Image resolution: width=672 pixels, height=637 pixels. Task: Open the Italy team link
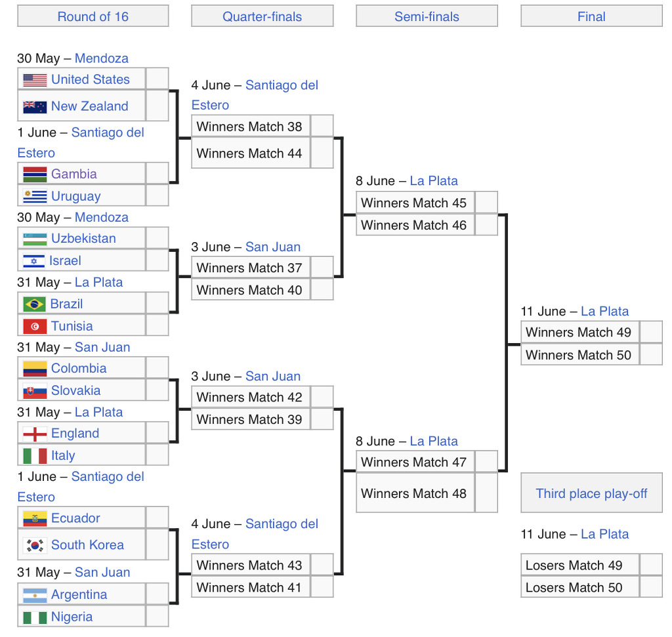point(63,455)
